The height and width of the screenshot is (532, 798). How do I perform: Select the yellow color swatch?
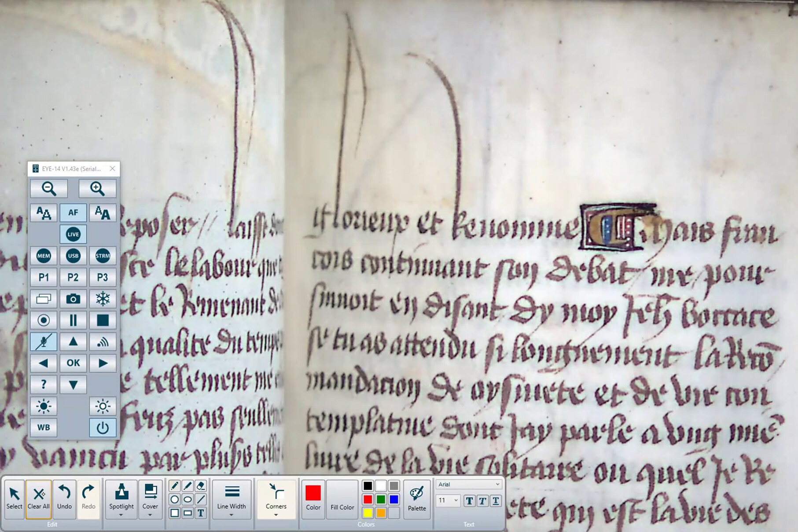(x=368, y=513)
